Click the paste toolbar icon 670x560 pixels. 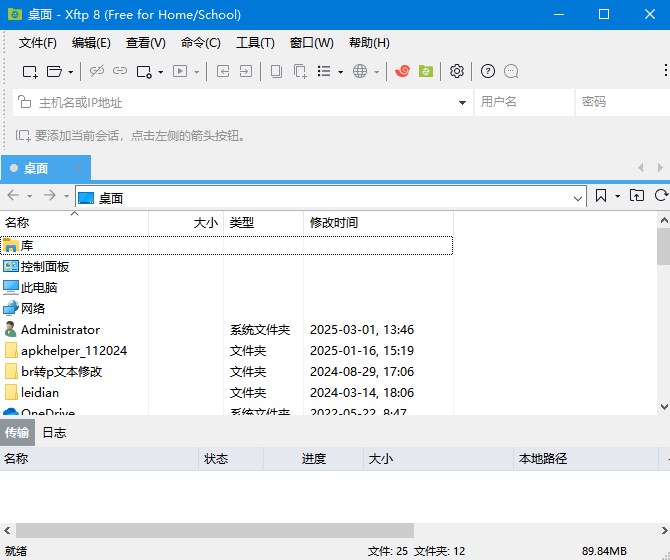(300, 71)
